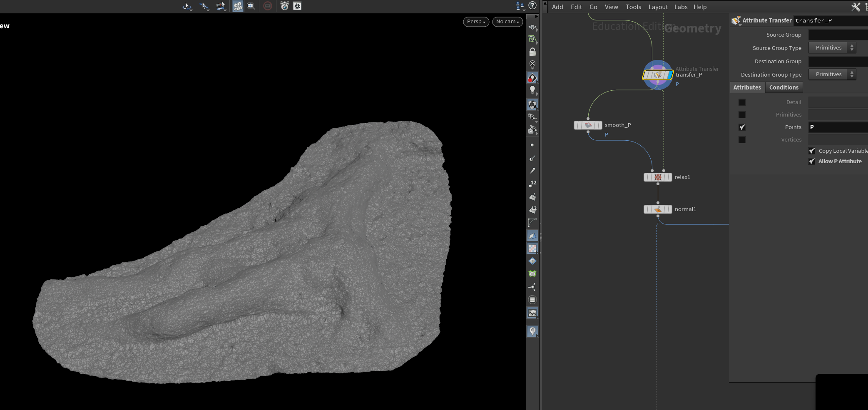Select the smooth_P node
The image size is (868, 410).
pos(588,125)
